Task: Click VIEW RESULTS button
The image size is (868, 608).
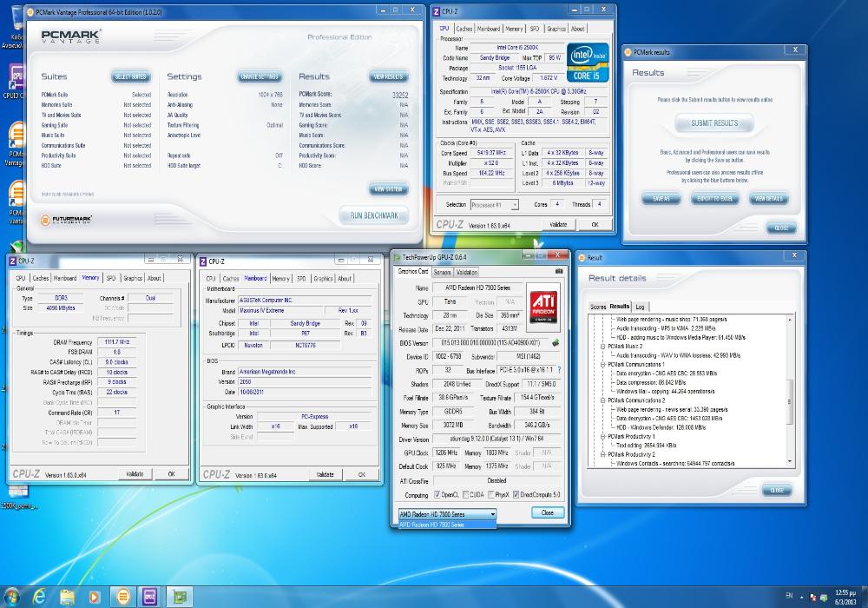Action: tap(388, 76)
